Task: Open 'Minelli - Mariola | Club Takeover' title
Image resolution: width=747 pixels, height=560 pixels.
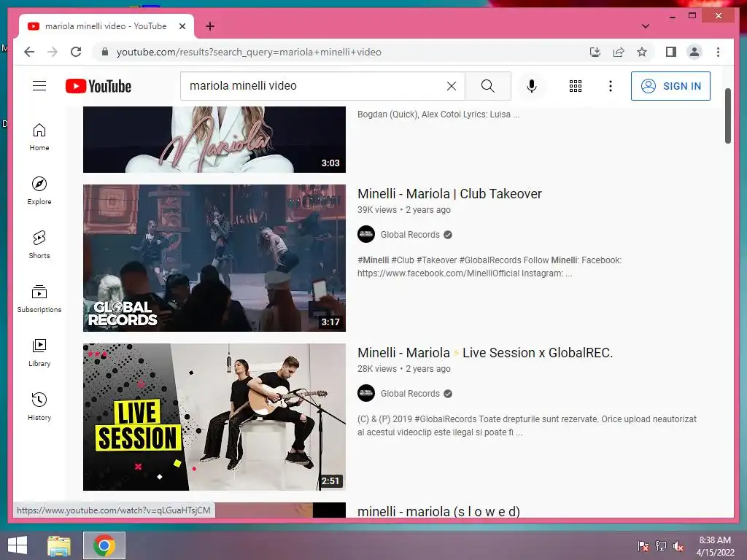Action: point(449,194)
